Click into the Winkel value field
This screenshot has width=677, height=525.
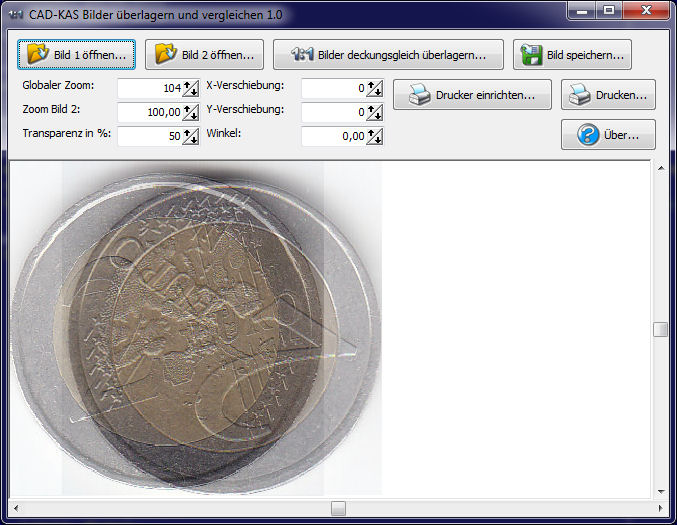[334, 136]
